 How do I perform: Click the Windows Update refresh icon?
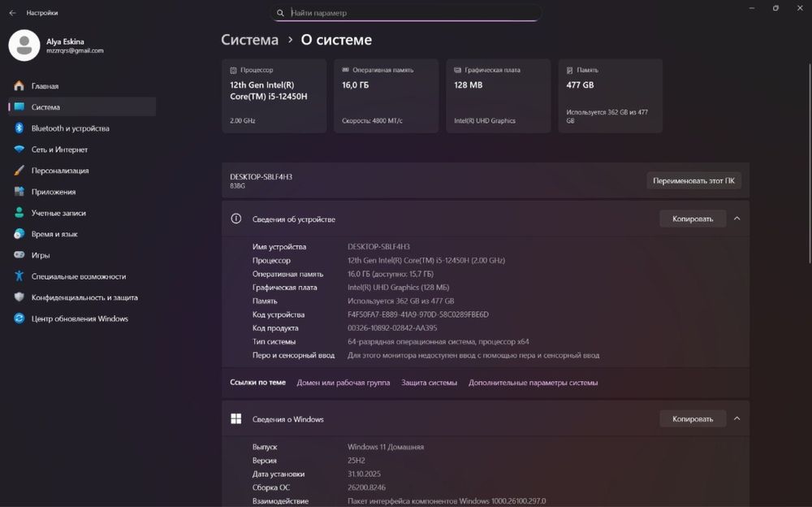pos(19,318)
